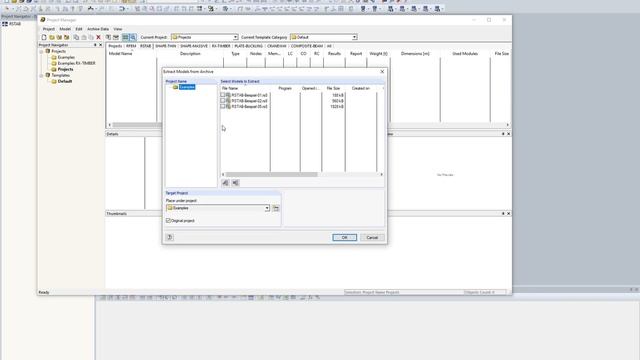The height and width of the screenshot is (360, 640).
Task: Open the Project menu
Action: (x=49, y=29)
